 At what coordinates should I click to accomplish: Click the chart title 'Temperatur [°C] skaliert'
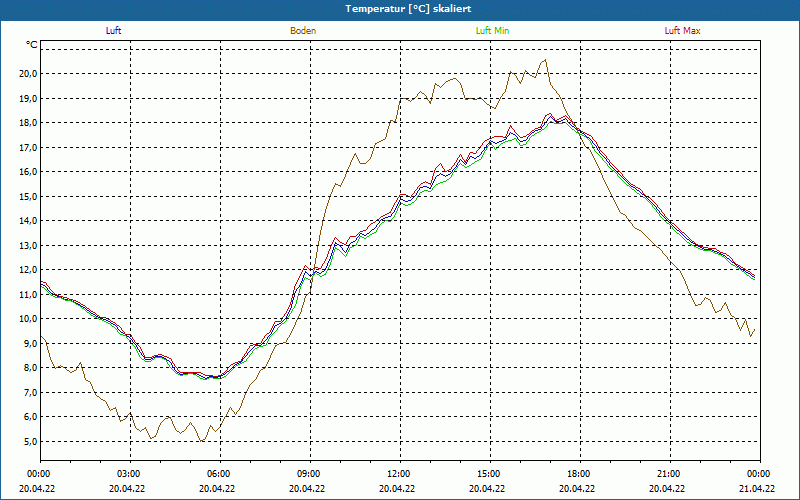coord(408,9)
